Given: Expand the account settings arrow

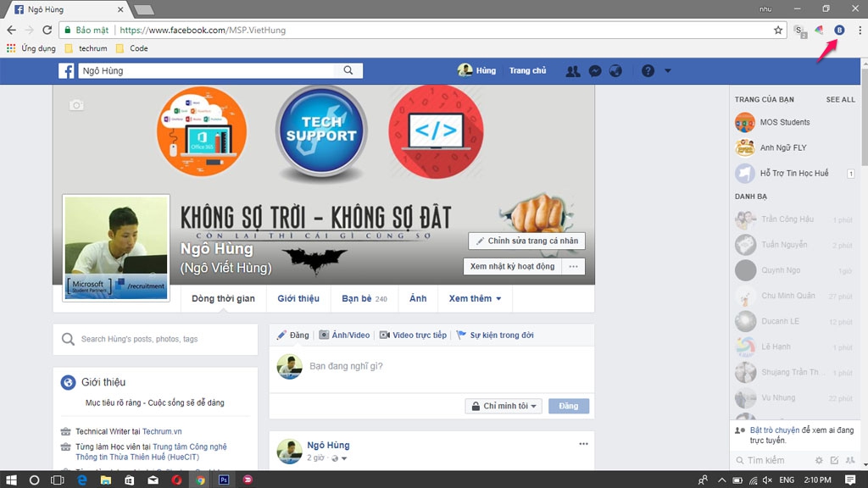Looking at the screenshot, I should pos(668,71).
